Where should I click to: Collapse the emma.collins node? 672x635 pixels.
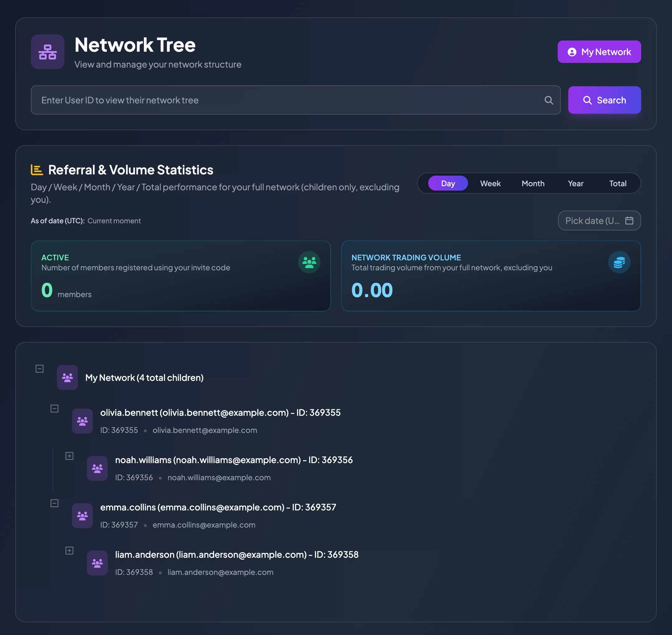[x=54, y=503]
